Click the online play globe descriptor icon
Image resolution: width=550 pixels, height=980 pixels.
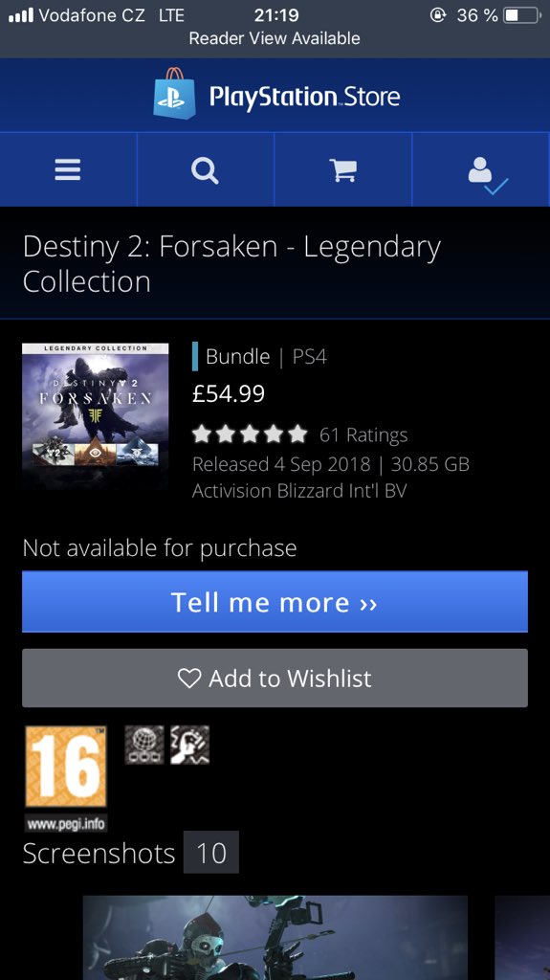(x=144, y=745)
